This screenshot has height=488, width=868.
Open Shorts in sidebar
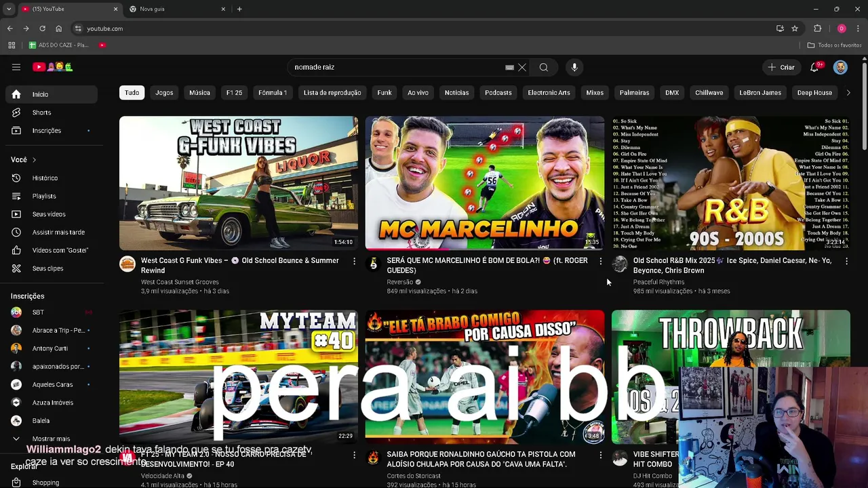pos(52,113)
